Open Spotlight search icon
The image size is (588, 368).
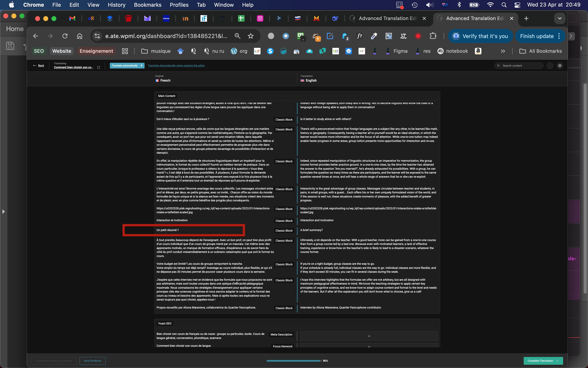click(x=504, y=5)
